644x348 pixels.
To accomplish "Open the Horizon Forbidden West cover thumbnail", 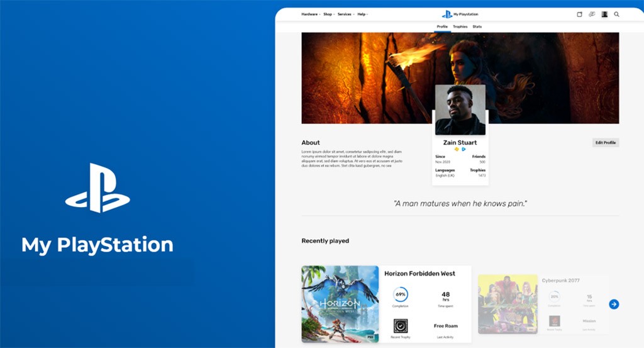I will click(340, 304).
